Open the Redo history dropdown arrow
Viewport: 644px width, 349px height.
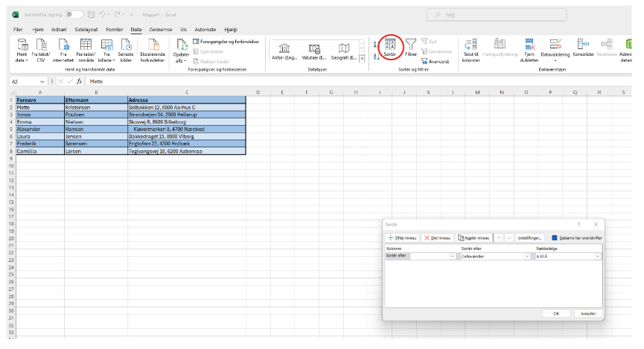(x=124, y=15)
